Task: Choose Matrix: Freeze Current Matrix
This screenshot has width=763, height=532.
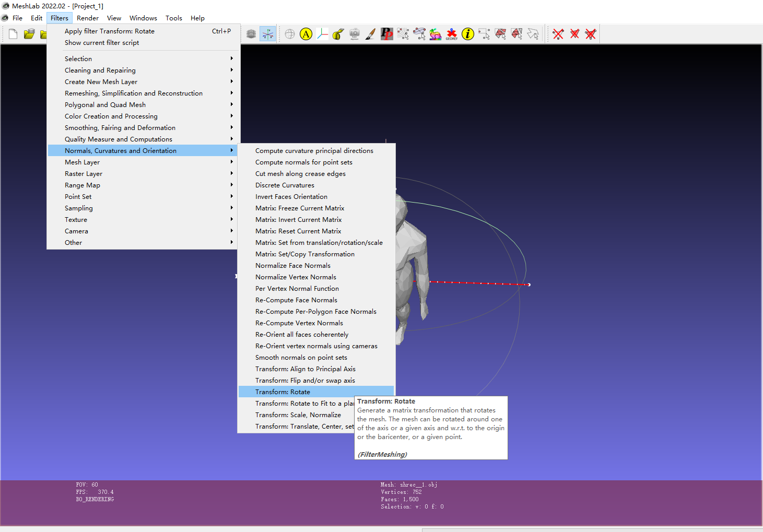Action: point(316,208)
